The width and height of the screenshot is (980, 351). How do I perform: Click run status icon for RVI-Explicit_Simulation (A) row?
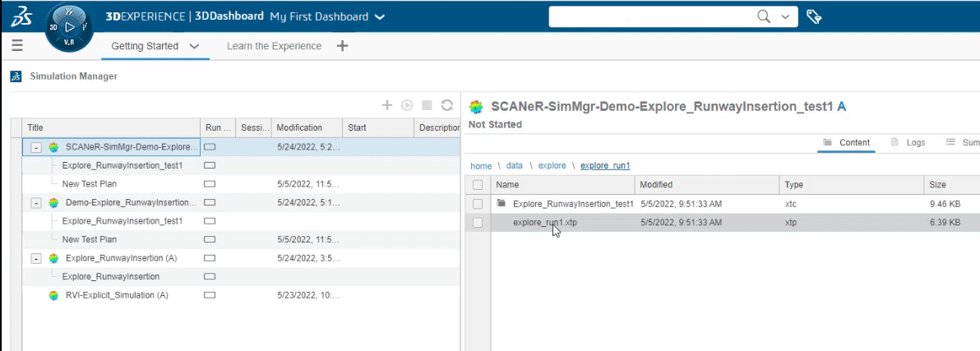click(x=210, y=295)
